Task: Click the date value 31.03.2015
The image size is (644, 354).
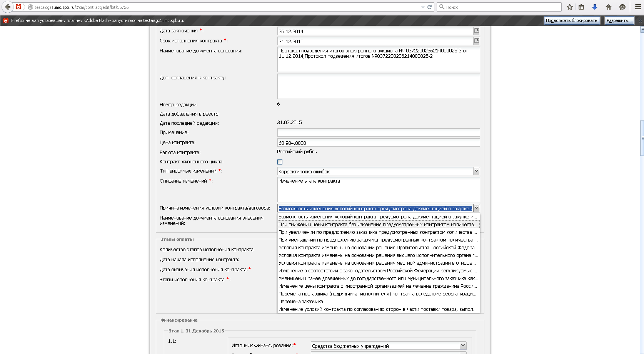Action: coord(289,122)
